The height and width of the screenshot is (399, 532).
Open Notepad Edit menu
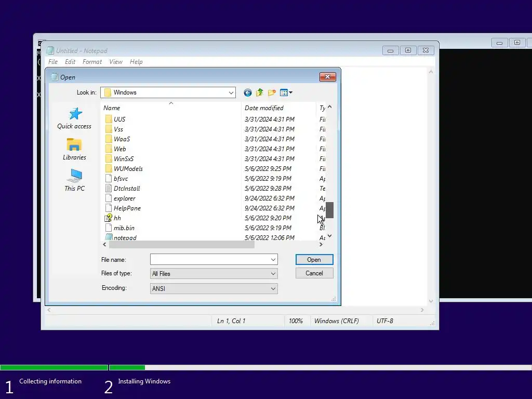[x=70, y=62]
